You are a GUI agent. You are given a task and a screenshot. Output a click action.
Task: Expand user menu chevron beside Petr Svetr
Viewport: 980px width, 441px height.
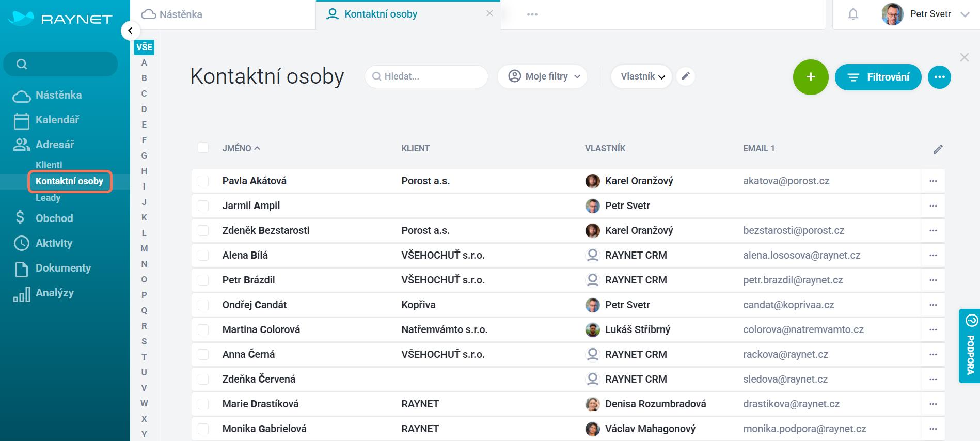click(965, 14)
